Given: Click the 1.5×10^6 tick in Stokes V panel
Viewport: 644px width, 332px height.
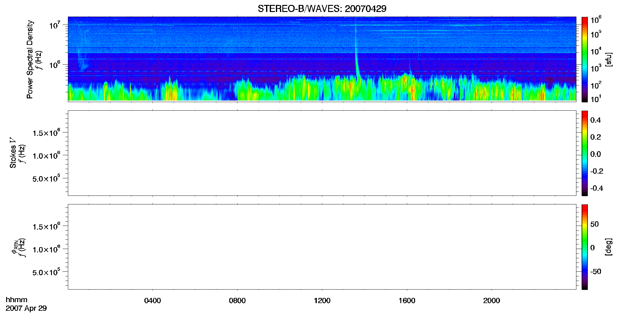Looking at the screenshot, I should pyautogui.click(x=46, y=132).
